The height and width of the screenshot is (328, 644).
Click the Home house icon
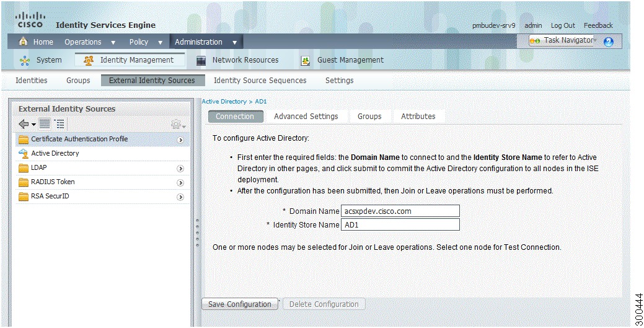pos(24,41)
